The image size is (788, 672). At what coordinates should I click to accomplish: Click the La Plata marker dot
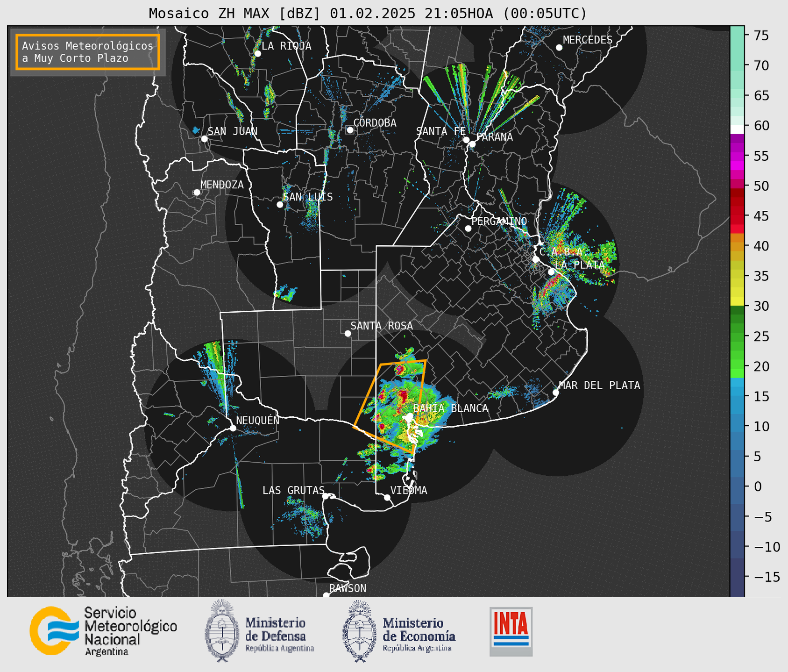click(551, 272)
